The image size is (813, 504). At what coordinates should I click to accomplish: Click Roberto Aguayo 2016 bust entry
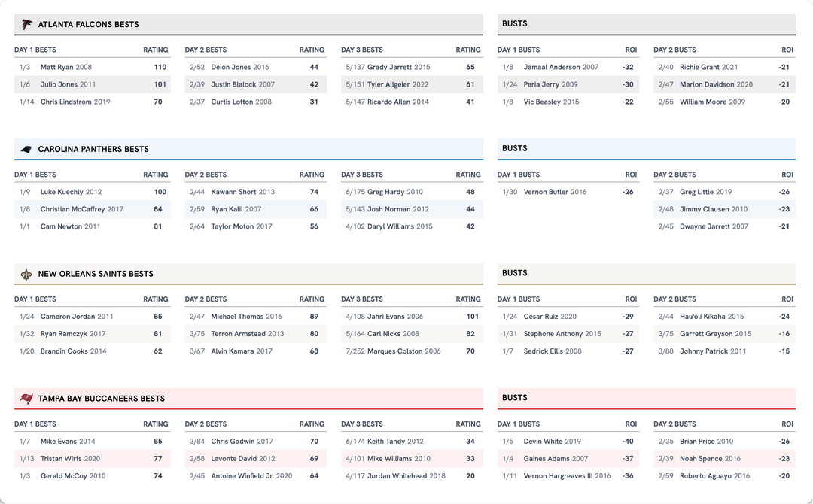714,476
